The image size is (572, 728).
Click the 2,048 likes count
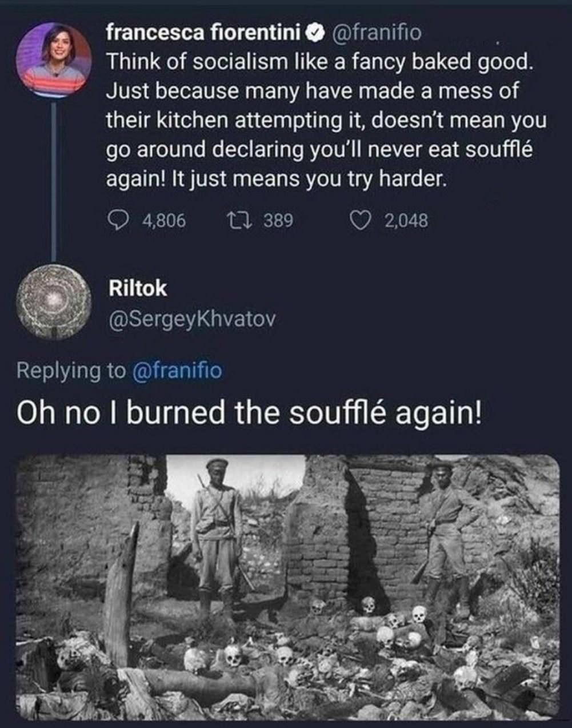click(406, 220)
